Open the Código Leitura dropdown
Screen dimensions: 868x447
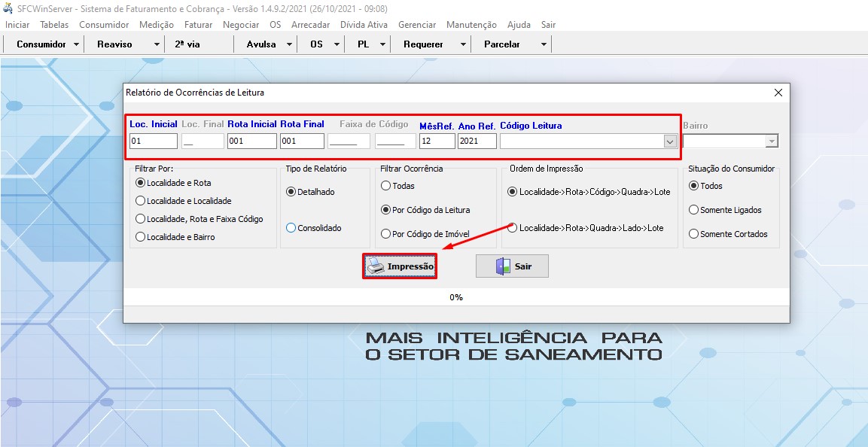pyautogui.click(x=669, y=141)
